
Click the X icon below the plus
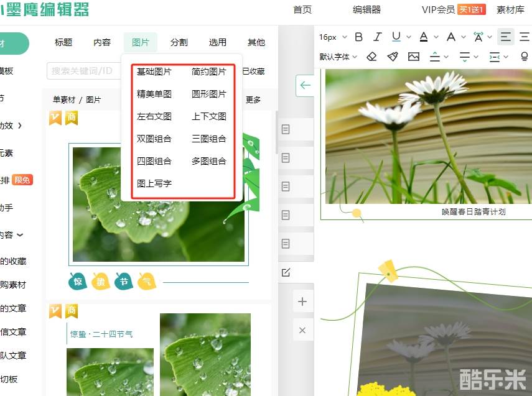(302, 330)
